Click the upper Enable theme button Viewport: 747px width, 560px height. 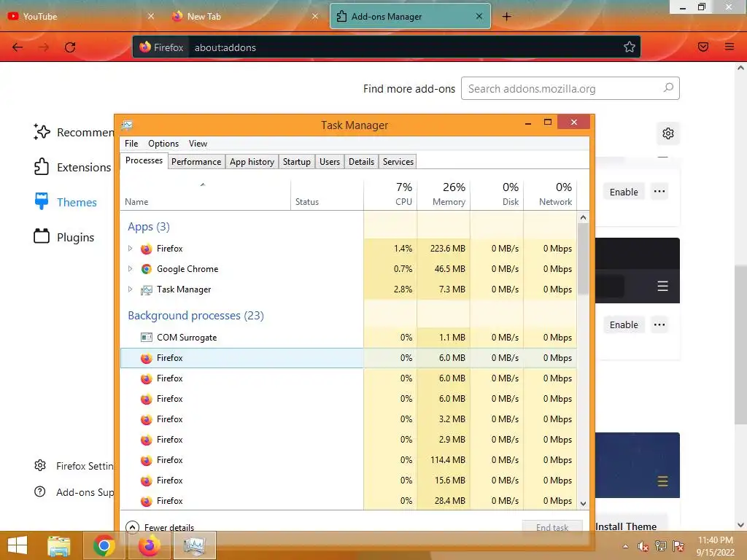click(x=624, y=192)
